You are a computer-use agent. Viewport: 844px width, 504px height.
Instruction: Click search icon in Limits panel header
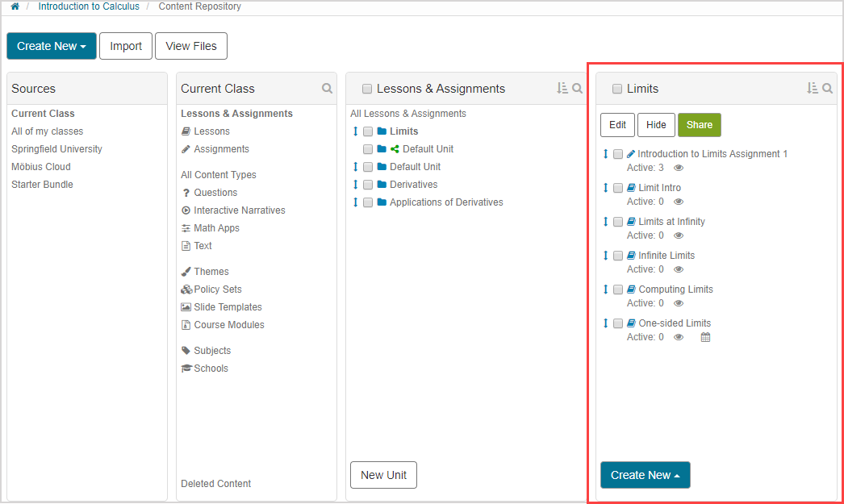point(827,89)
